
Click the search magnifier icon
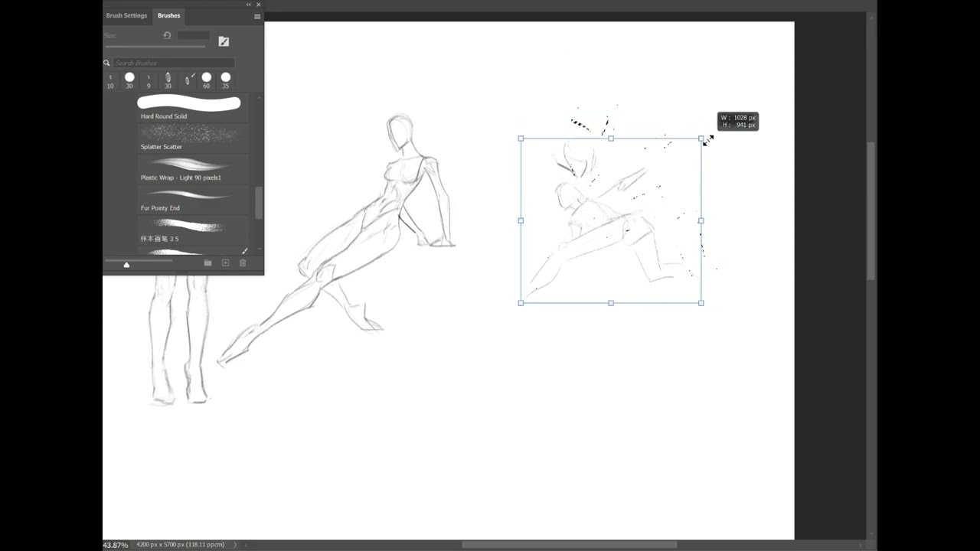click(x=107, y=63)
